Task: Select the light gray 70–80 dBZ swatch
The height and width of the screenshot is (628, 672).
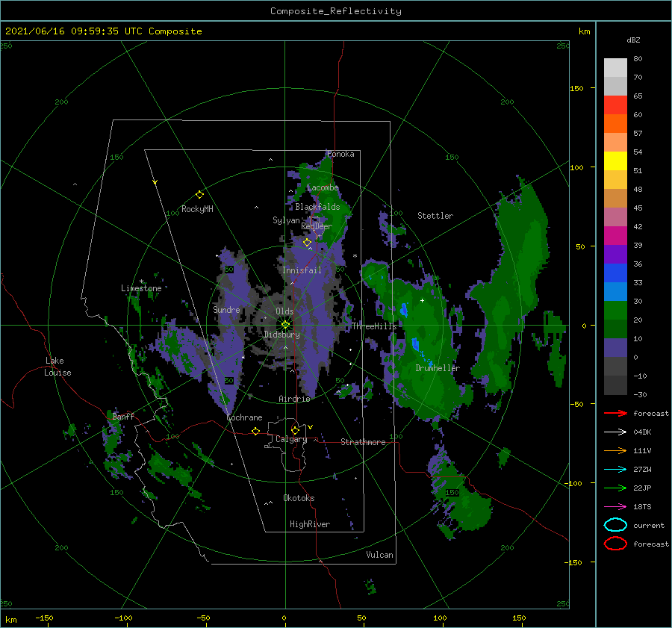Action: click(615, 68)
